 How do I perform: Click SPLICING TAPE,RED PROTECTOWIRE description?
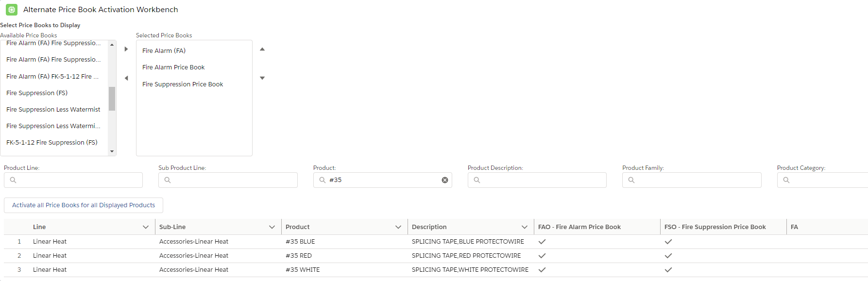point(466,256)
